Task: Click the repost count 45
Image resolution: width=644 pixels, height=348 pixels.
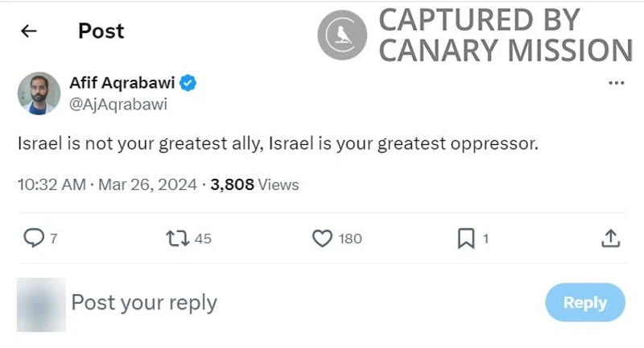Action: (203, 238)
